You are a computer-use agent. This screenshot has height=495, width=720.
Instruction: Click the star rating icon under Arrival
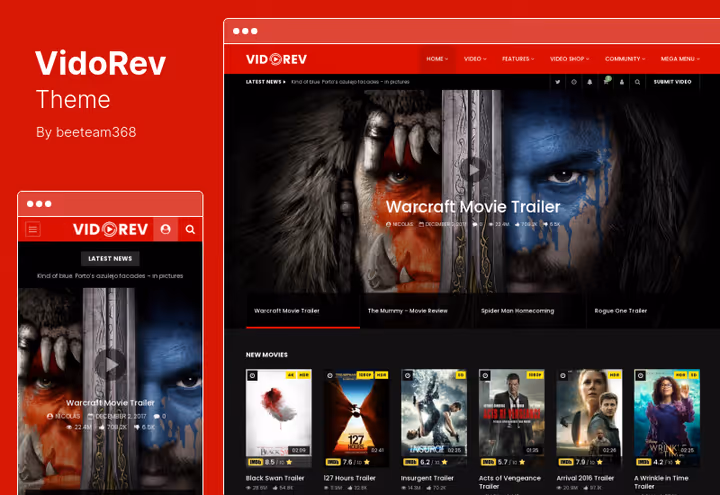point(600,462)
